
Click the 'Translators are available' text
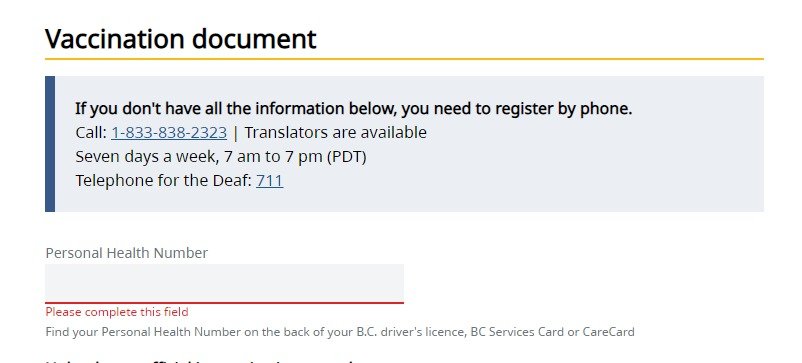click(336, 132)
